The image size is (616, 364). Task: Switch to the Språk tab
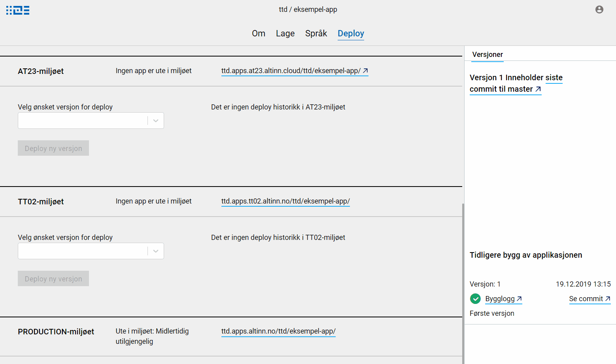point(316,33)
